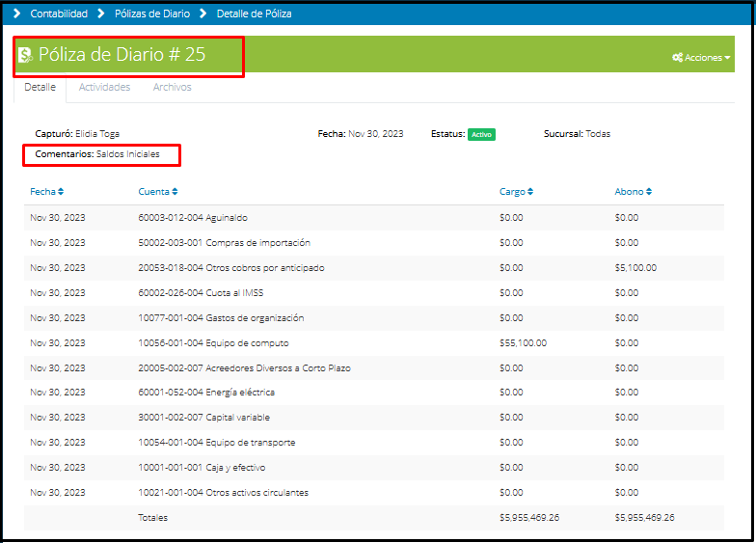Navigate to Pólizas de Diario breadcrumb
Image resolution: width=756 pixels, height=543 pixels.
(x=151, y=14)
